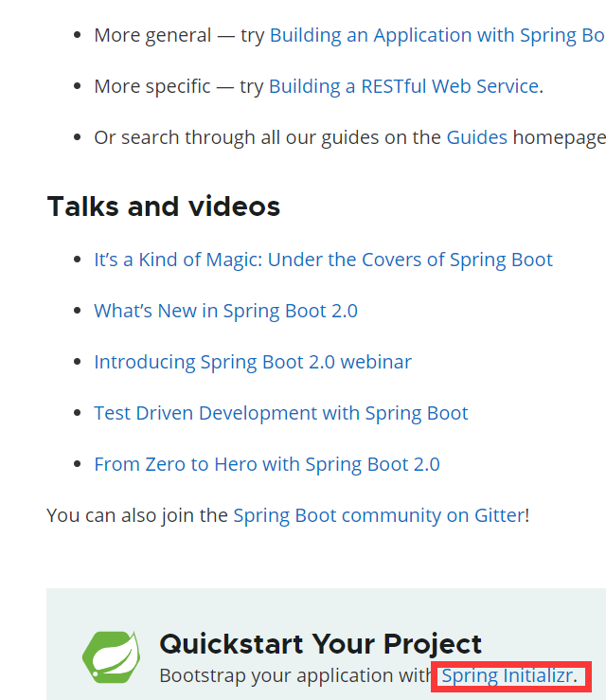Go to the Guides homepage link
Viewport: 606px width, 700px height.
click(x=476, y=138)
